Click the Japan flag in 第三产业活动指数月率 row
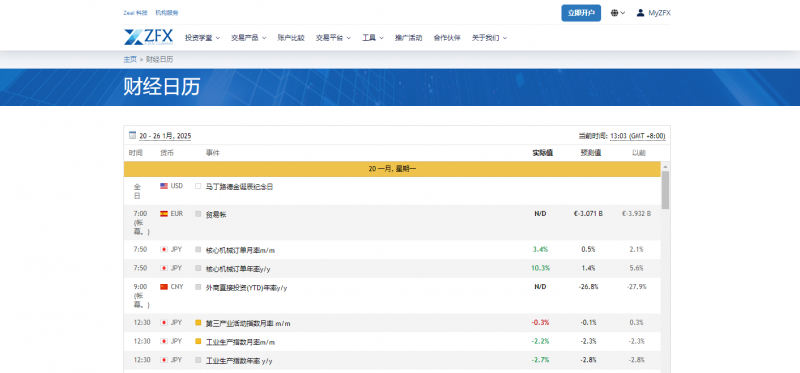Image resolution: width=800 pixels, height=373 pixels. tap(164, 322)
